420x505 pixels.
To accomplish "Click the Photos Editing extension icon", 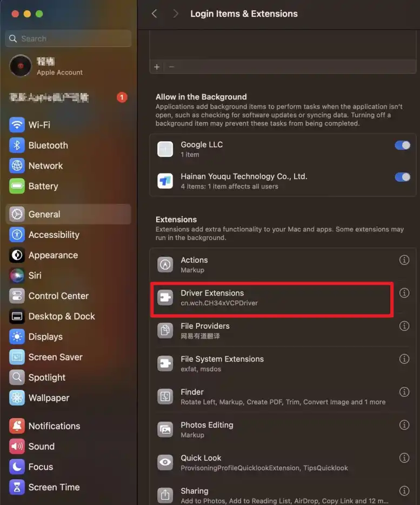I will [x=165, y=430].
